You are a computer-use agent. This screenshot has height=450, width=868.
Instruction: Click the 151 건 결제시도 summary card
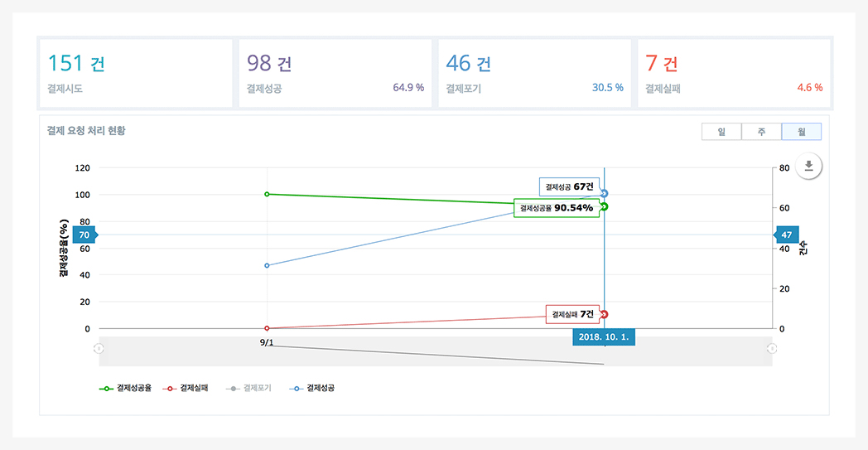(x=135, y=73)
